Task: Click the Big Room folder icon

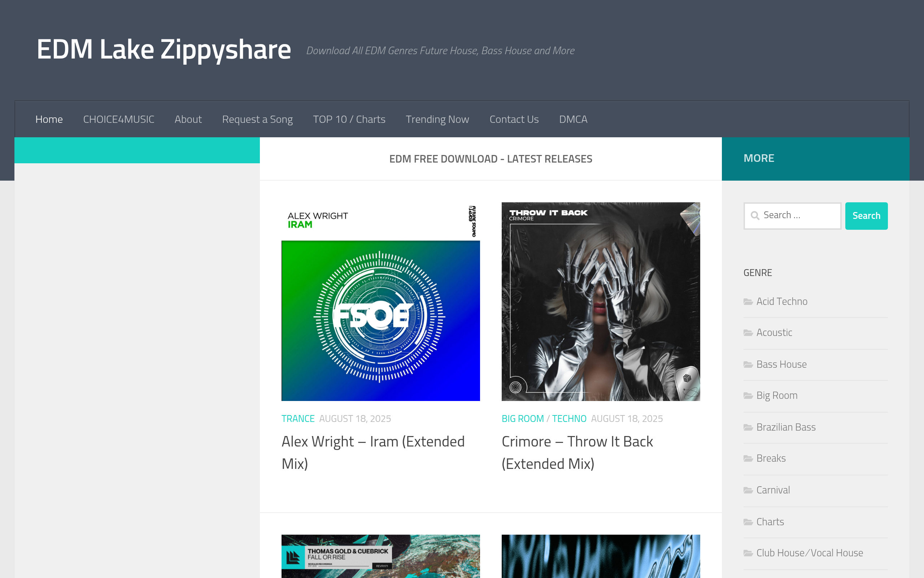Action: click(x=748, y=396)
